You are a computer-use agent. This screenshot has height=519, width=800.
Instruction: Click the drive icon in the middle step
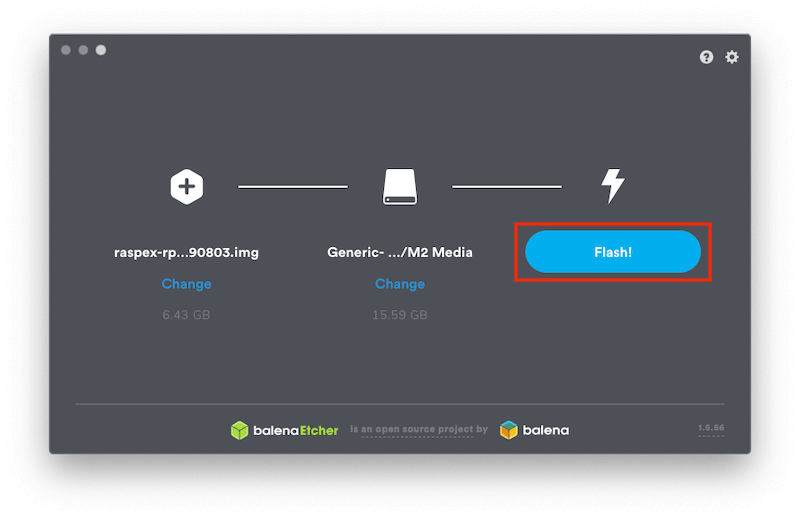(x=400, y=187)
